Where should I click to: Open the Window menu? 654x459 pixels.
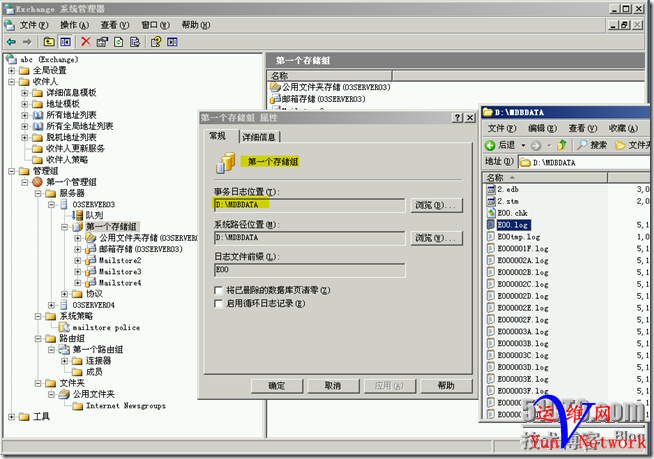click(x=156, y=25)
